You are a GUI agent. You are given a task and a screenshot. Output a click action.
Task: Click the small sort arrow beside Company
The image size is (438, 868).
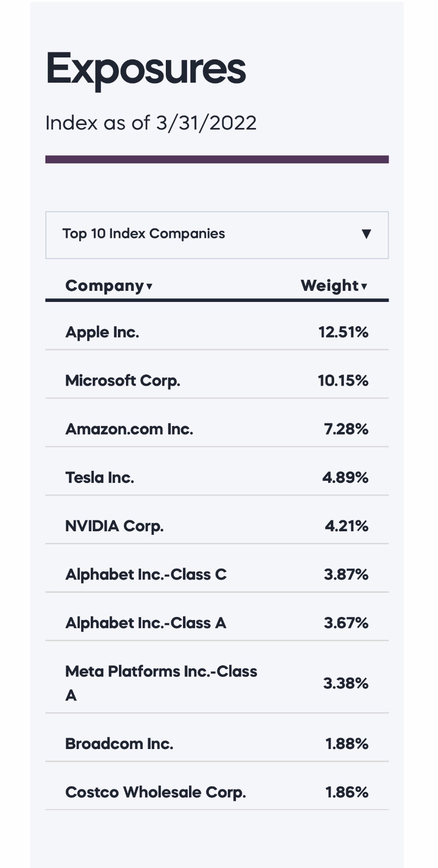coord(149,287)
